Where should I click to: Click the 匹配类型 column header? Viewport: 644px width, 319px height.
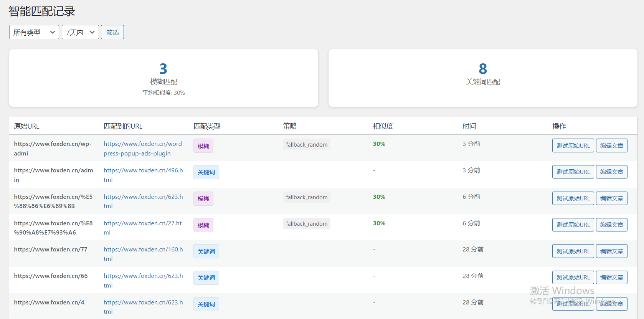click(x=207, y=126)
